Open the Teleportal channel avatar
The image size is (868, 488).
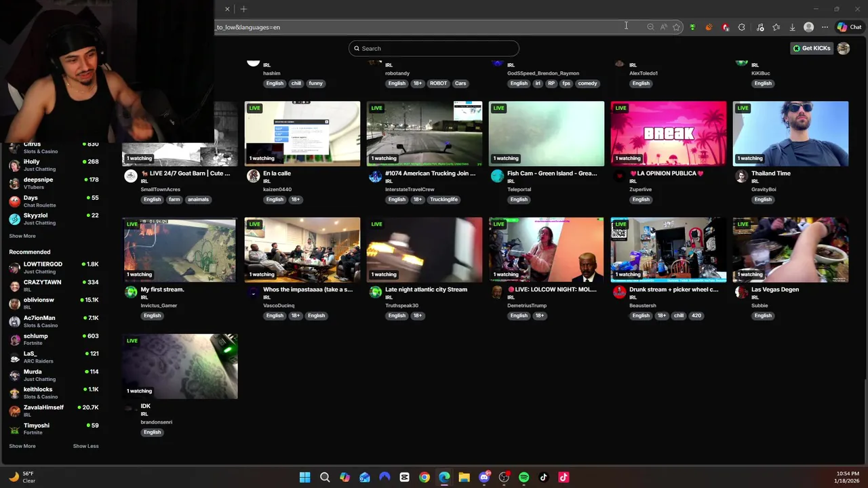click(497, 176)
